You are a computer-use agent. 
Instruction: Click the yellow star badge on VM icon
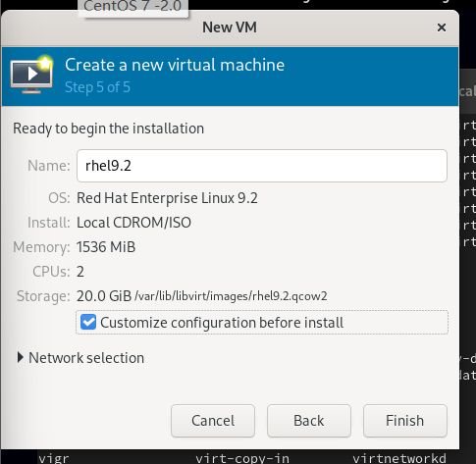45,63
